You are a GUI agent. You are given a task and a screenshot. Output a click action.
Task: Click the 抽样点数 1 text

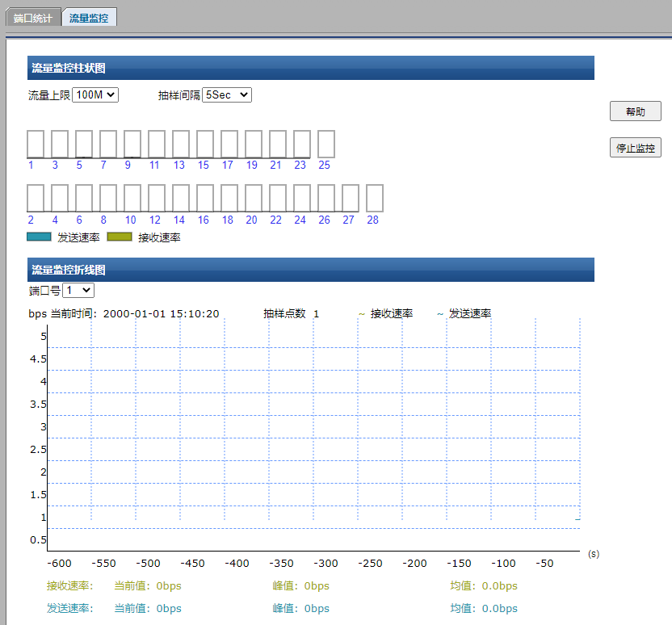(291, 313)
